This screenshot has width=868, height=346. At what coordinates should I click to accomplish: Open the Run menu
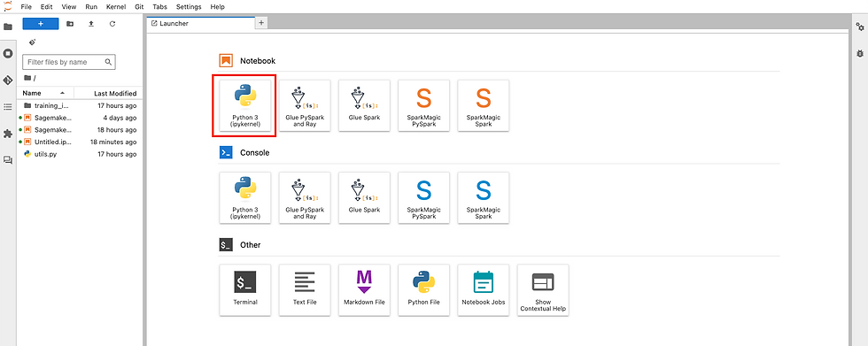(92, 6)
